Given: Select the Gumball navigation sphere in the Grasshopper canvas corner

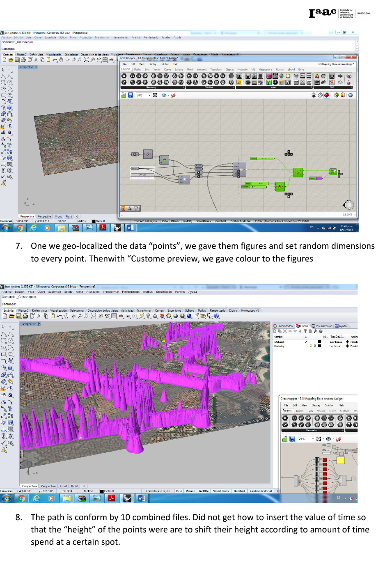Looking at the screenshot, I should pos(349,204).
